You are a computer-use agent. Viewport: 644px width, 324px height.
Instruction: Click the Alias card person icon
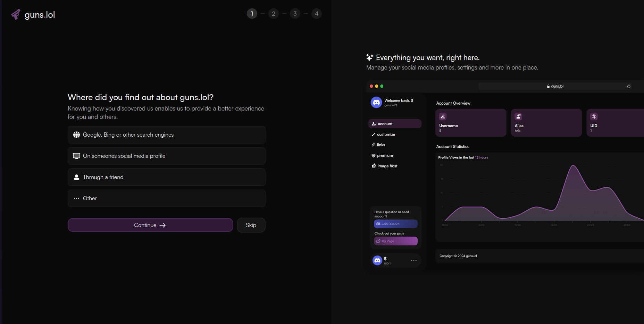tap(518, 116)
